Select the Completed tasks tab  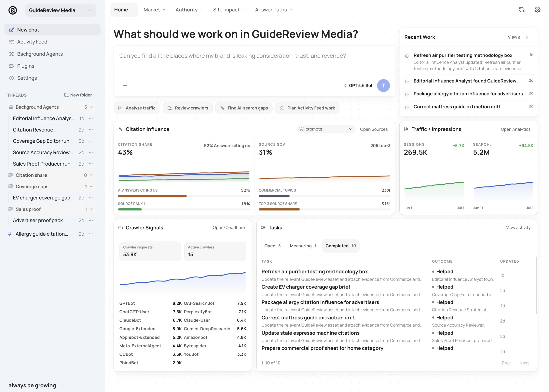(340, 246)
